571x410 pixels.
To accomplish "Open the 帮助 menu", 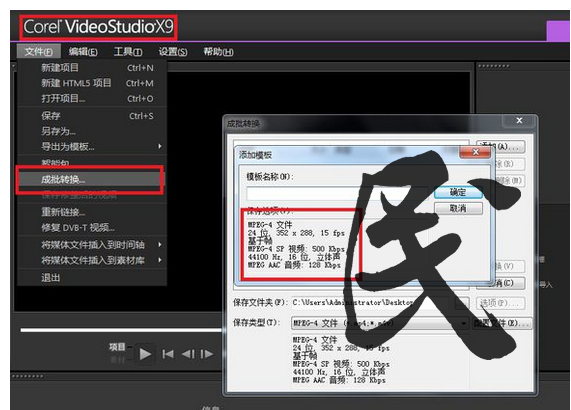I will (218, 52).
